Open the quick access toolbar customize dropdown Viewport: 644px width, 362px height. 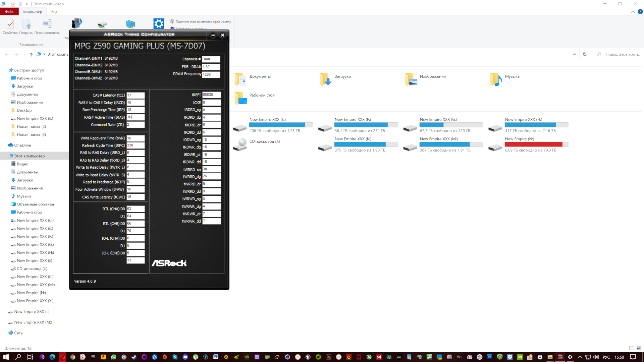click(27, 4)
